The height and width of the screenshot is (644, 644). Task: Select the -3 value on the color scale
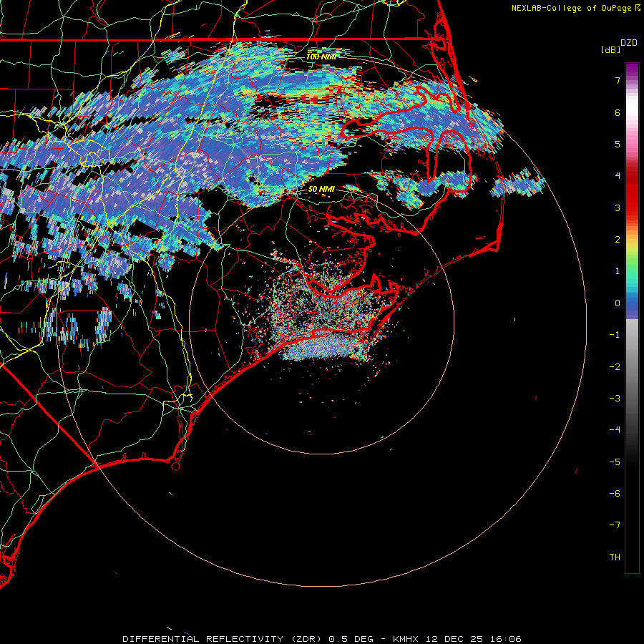click(x=615, y=399)
